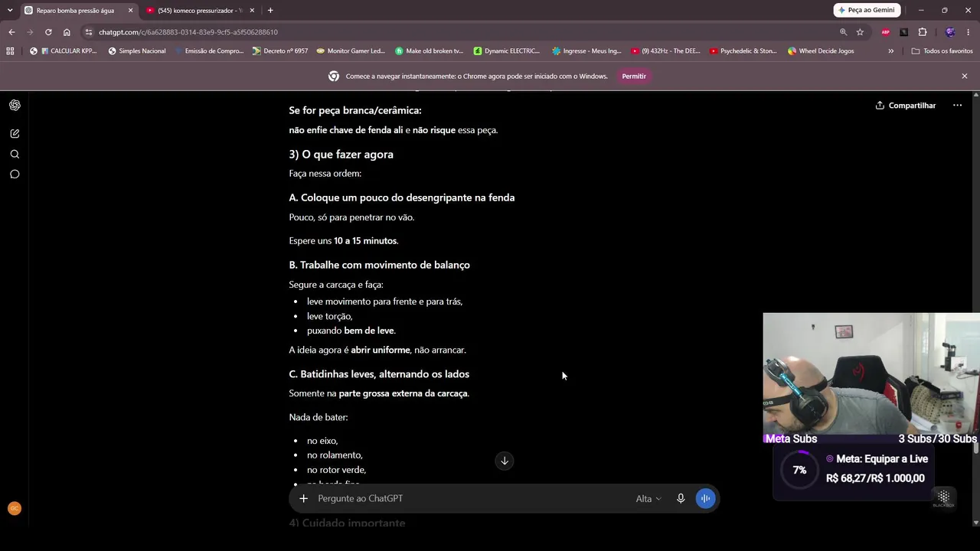Close the Reparo bomba pressão água tab

(x=130, y=11)
